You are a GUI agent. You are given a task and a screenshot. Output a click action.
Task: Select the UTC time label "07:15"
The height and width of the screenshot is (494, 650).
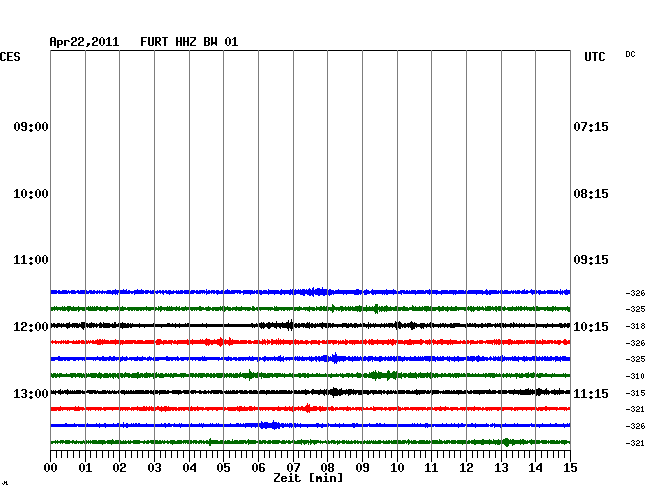(x=591, y=126)
